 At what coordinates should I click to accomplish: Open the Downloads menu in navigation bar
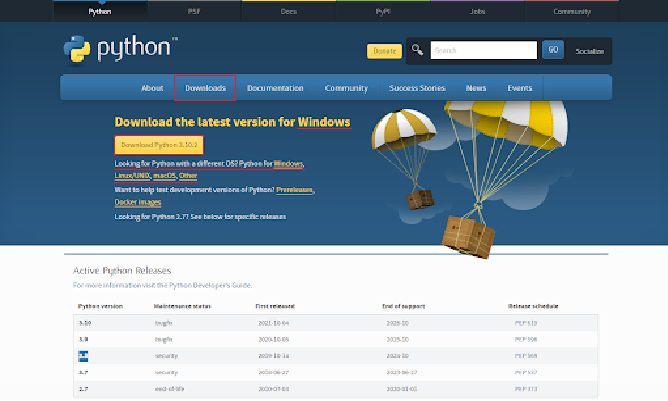point(205,88)
